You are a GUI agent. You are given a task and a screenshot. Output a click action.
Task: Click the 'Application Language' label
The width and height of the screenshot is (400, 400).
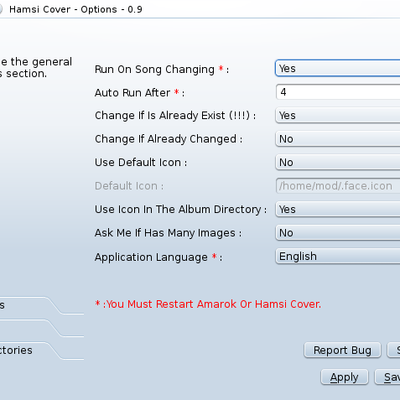coord(158,257)
